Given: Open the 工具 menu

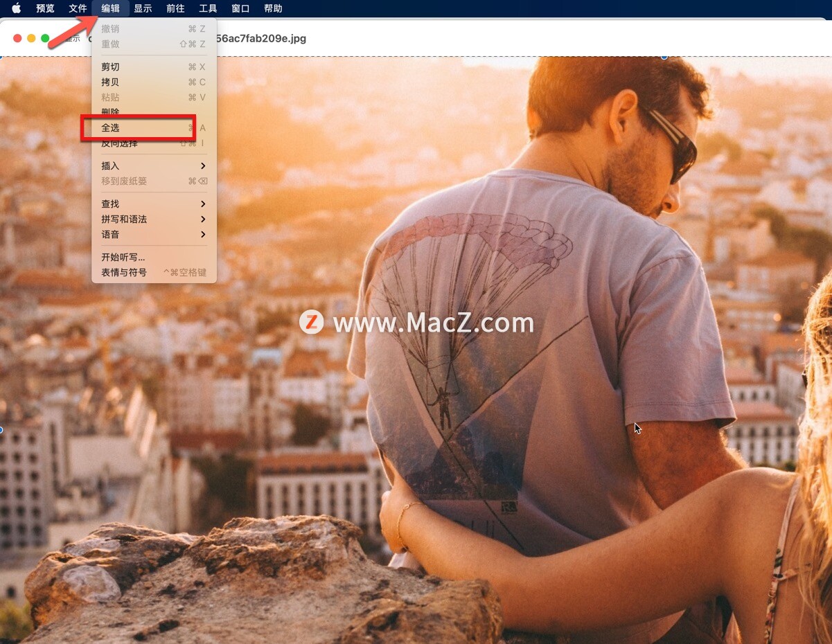Looking at the screenshot, I should point(208,8).
